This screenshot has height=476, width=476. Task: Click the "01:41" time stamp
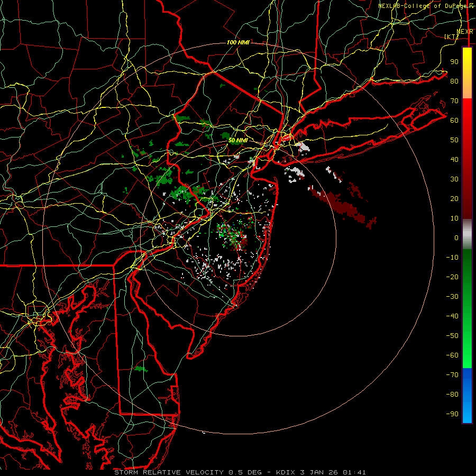[x=354, y=472]
